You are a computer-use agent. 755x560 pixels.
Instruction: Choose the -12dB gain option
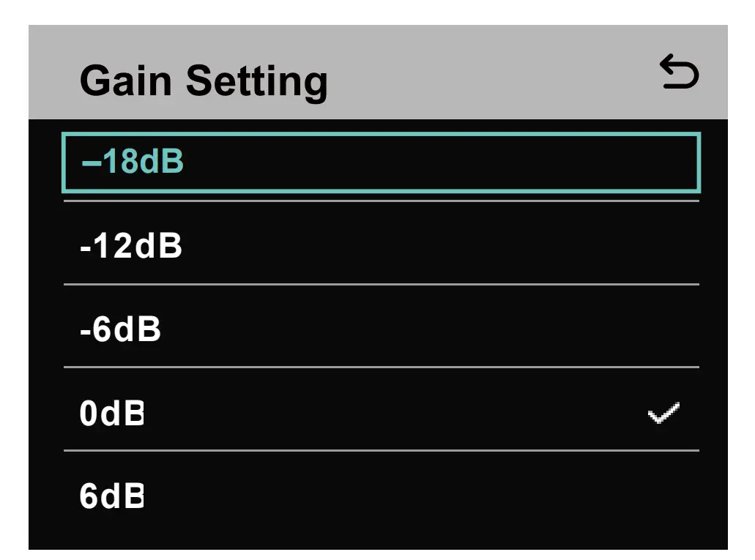click(x=381, y=247)
